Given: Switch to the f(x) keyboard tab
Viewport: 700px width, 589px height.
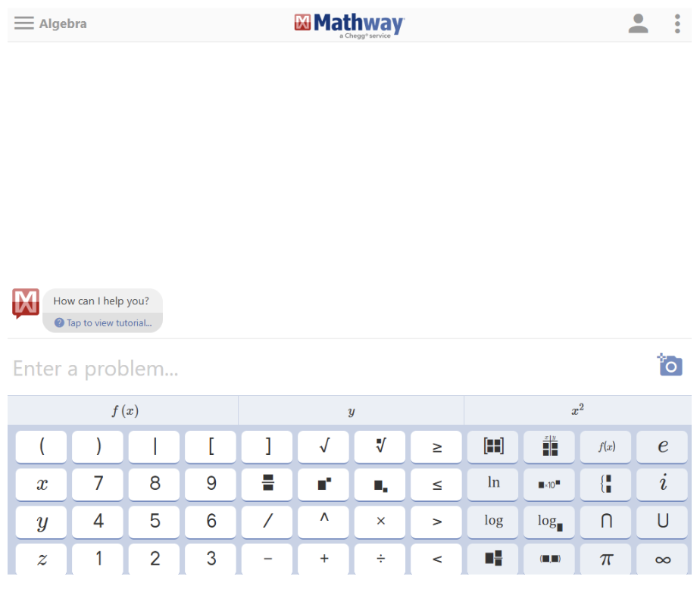Looking at the screenshot, I should pos(124,411).
